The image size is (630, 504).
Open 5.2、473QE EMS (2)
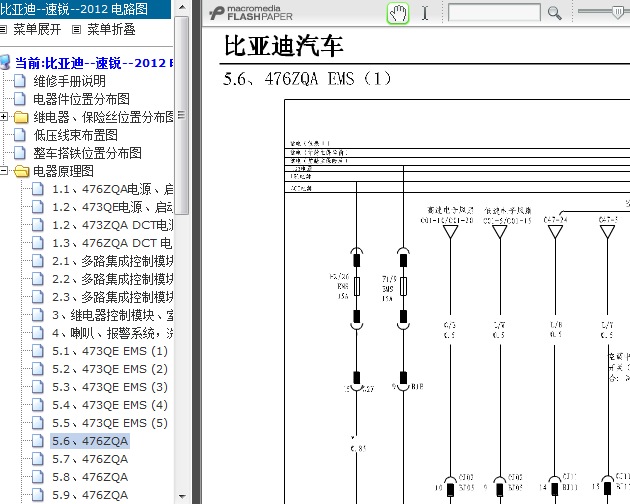pyautogui.click(x=110, y=369)
